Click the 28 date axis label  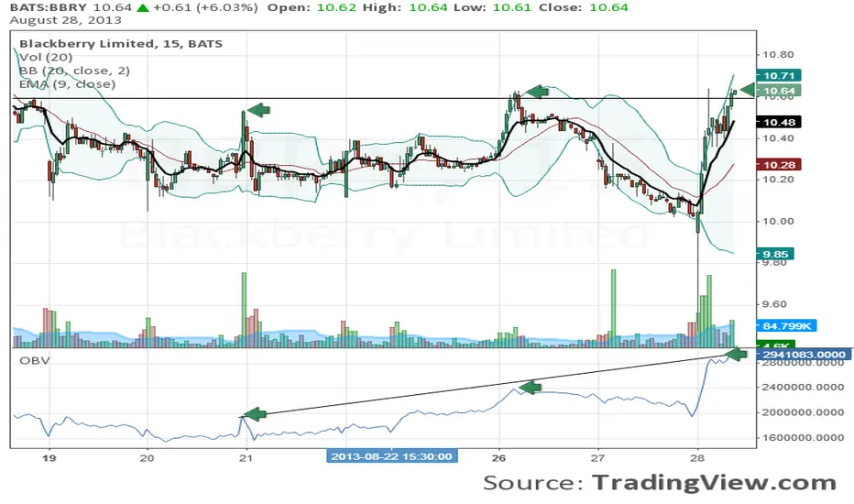pyautogui.click(x=697, y=457)
